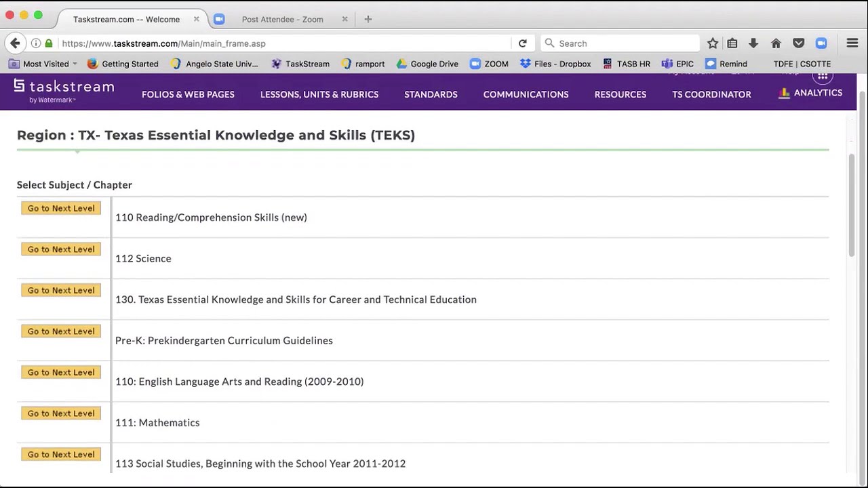Open the Firefox downloads arrow
The image size is (868, 488).
(x=753, y=43)
